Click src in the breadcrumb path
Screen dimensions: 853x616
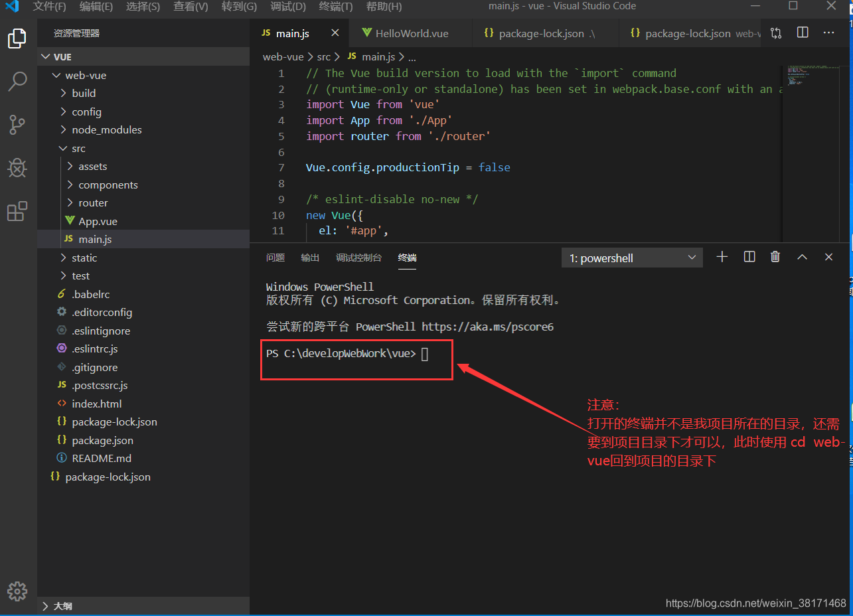click(323, 57)
